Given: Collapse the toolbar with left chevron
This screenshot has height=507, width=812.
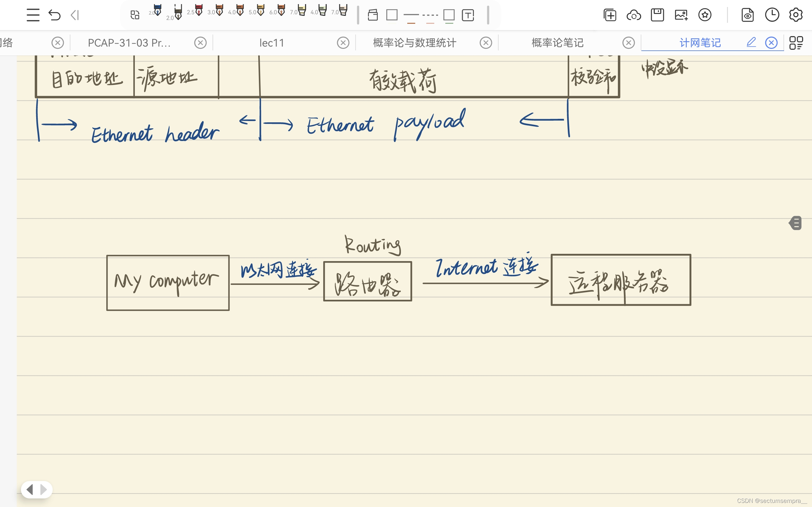Looking at the screenshot, I should pos(75,15).
